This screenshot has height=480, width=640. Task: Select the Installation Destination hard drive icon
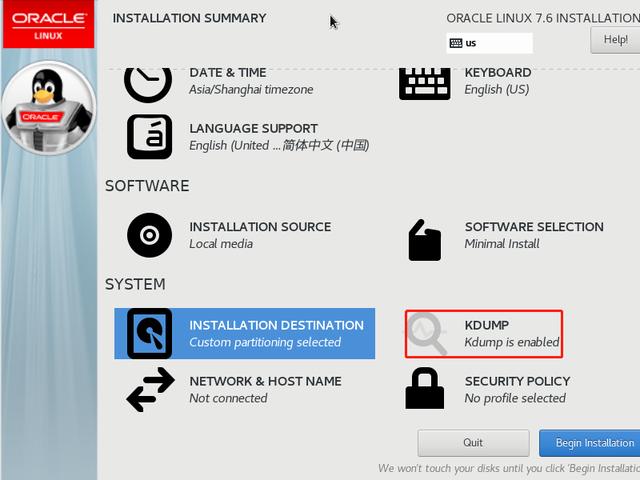point(149,333)
